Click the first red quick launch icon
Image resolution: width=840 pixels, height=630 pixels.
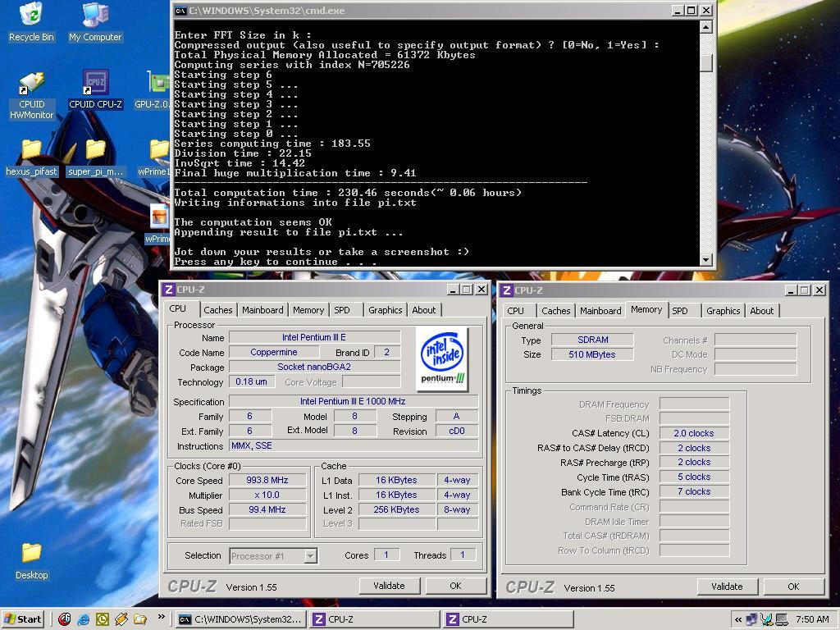point(64,619)
